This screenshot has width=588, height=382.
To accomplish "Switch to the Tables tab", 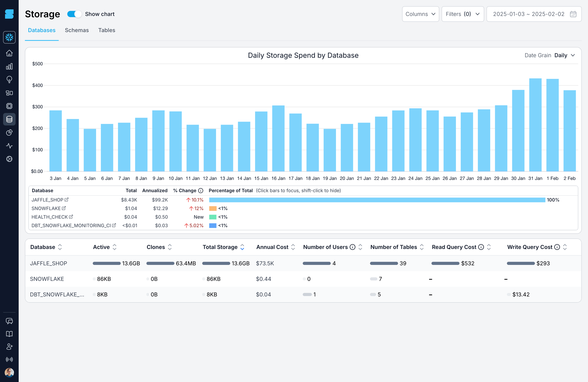I will click(x=107, y=30).
